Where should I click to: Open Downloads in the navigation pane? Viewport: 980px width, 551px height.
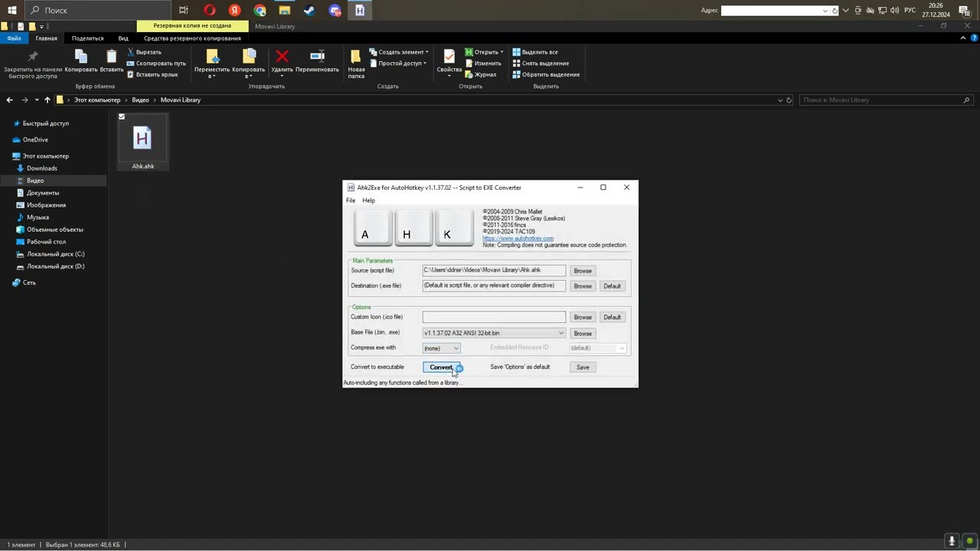point(41,168)
